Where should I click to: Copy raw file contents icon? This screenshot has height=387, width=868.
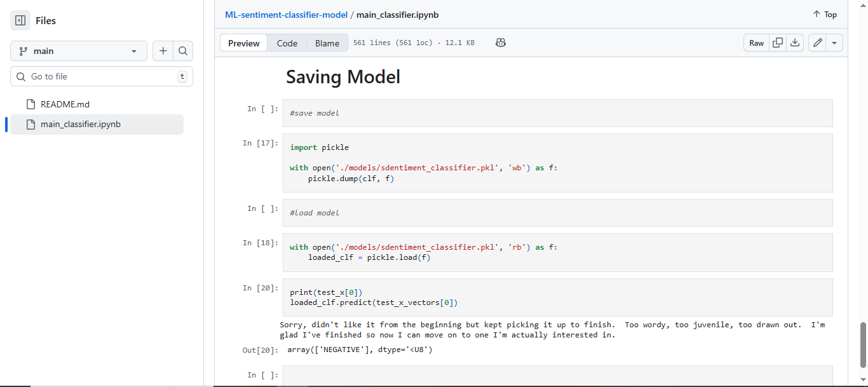pos(777,43)
